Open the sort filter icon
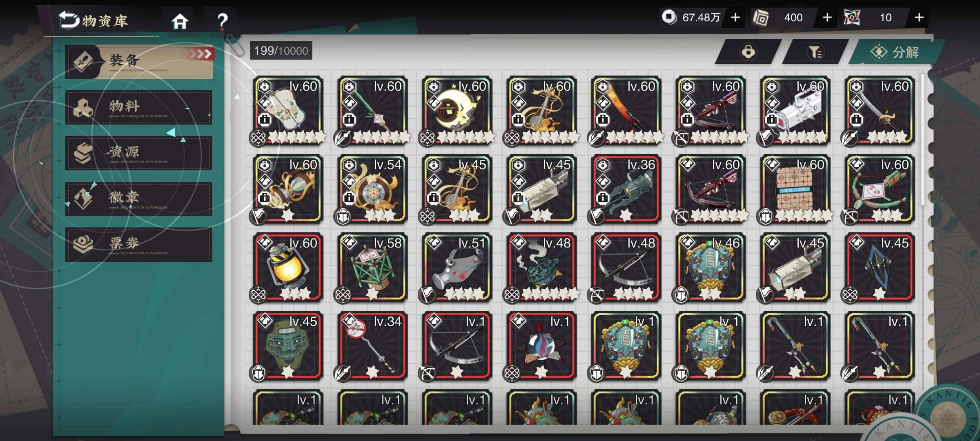Viewport: 980px width, 441px height. click(815, 52)
